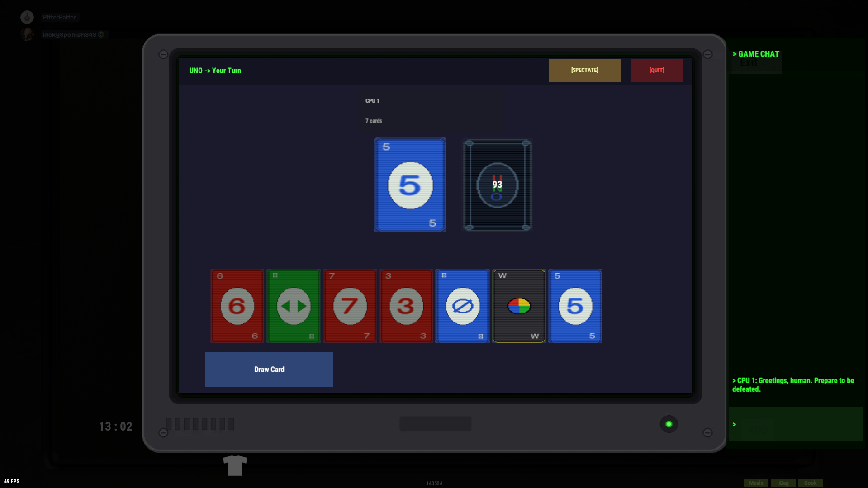
Task: Click the PitterPatter player name
Action: click(x=59, y=17)
